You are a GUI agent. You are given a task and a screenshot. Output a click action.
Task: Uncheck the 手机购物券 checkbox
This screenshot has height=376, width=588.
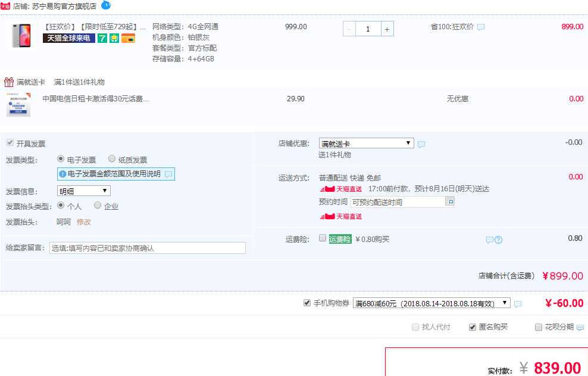click(x=307, y=303)
